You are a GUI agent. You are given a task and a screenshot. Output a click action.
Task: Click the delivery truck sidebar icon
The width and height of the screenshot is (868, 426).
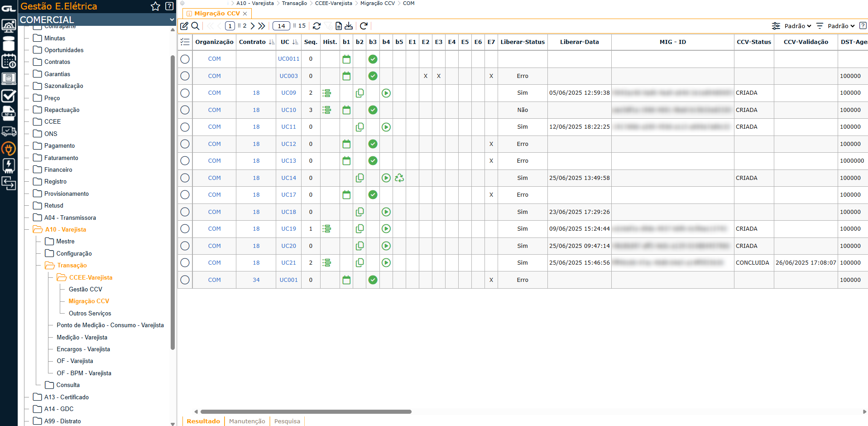coord(9,131)
